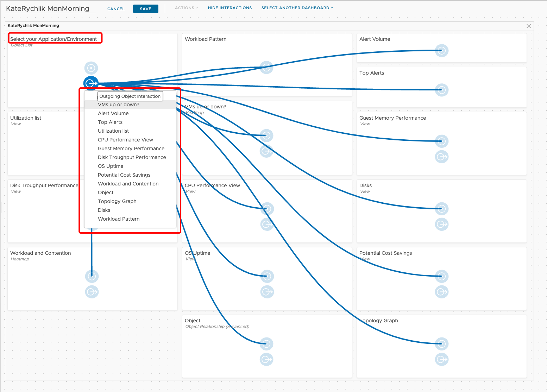Click the Save button
The height and width of the screenshot is (392, 547).
pyautogui.click(x=145, y=8)
